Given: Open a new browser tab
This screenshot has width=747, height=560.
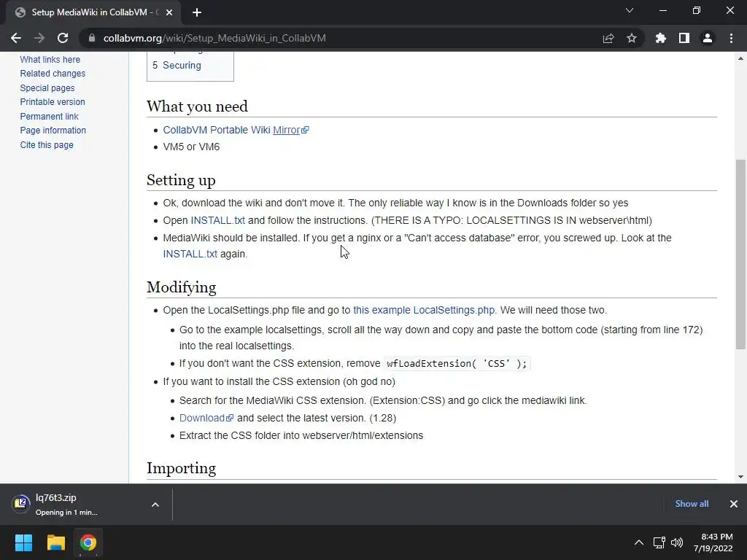Looking at the screenshot, I should [197, 12].
